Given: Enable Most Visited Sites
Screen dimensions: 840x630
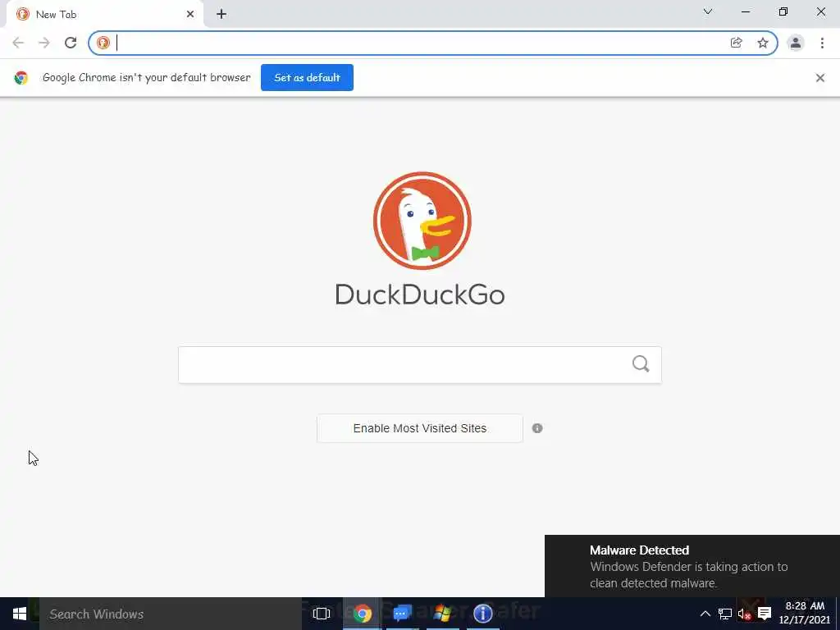Looking at the screenshot, I should (419, 428).
